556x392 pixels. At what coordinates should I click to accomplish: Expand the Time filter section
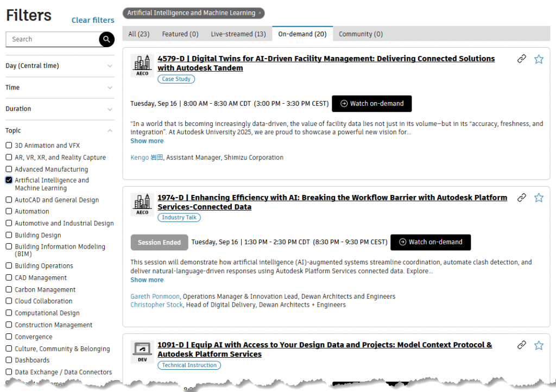pyautogui.click(x=60, y=87)
